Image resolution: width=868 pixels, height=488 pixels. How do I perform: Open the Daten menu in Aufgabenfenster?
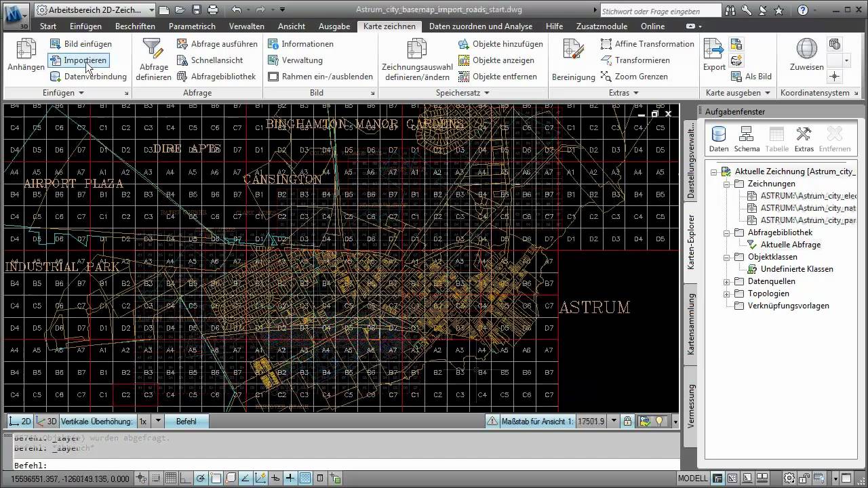tap(719, 138)
